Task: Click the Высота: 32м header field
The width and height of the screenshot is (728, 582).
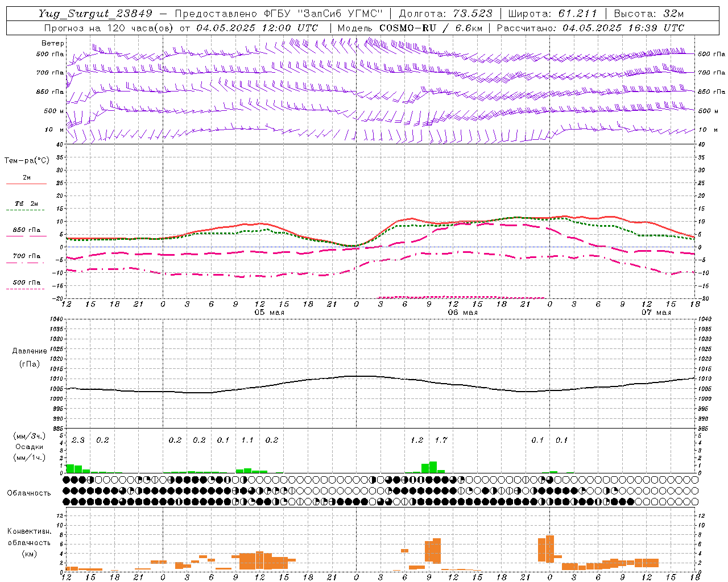Action: pos(649,14)
